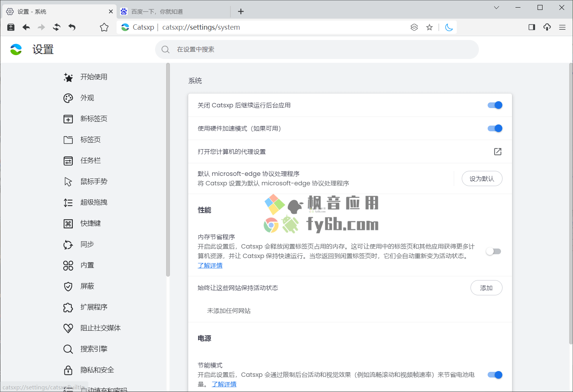Image resolution: width=573 pixels, height=392 pixels.
Task: Open the side panel icon
Action: point(532,27)
